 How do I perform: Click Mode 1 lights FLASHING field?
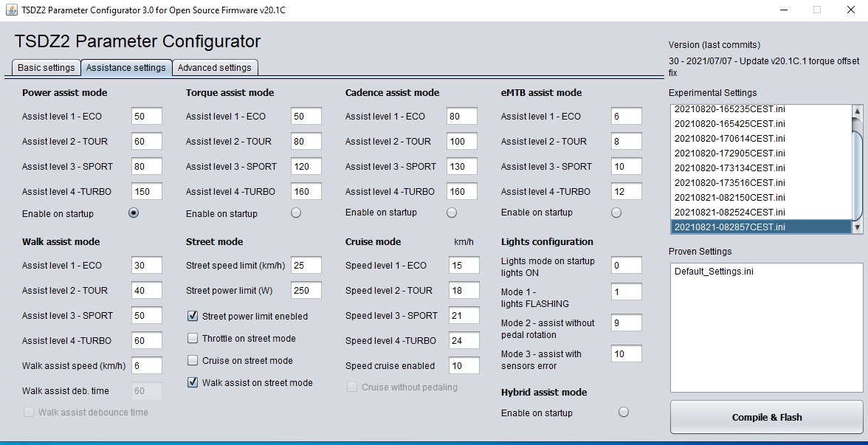click(x=627, y=292)
